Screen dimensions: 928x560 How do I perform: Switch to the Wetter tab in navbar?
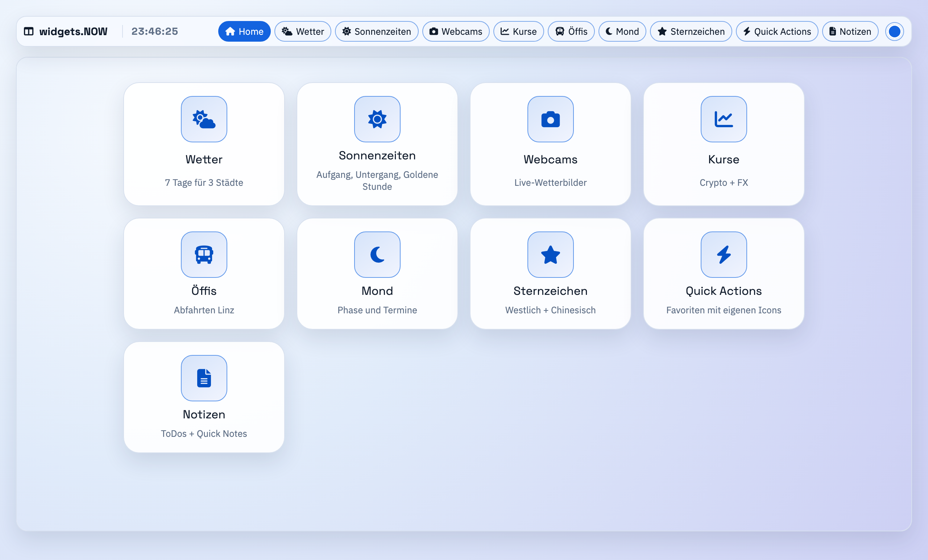[302, 31]
